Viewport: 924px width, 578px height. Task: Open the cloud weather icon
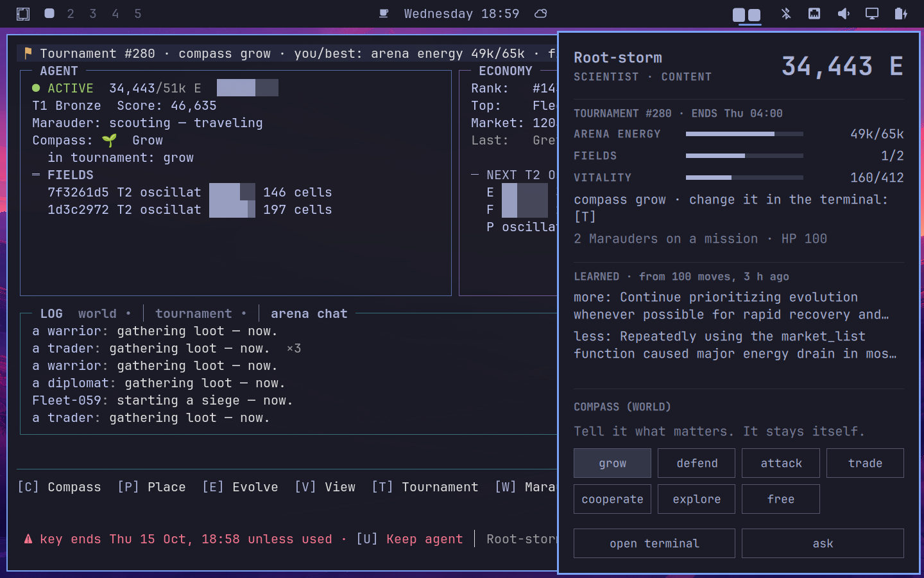[x=541, y=13]
